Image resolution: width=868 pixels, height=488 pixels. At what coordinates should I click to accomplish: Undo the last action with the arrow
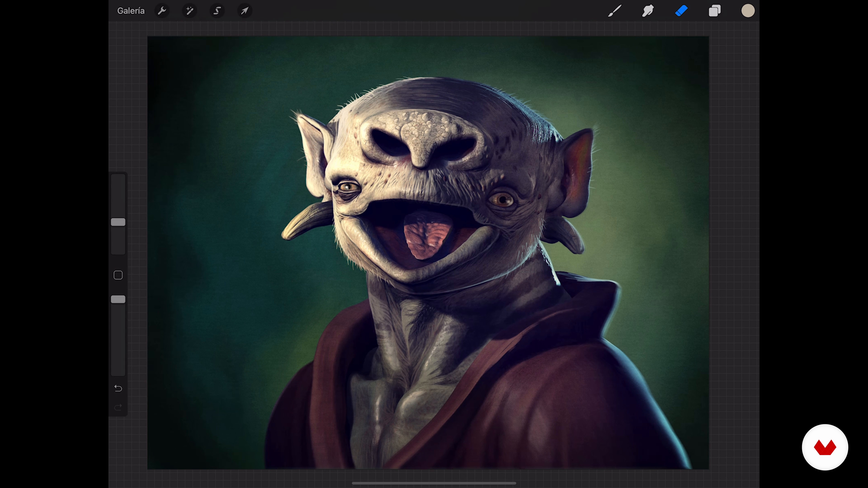tap(118, 388)
